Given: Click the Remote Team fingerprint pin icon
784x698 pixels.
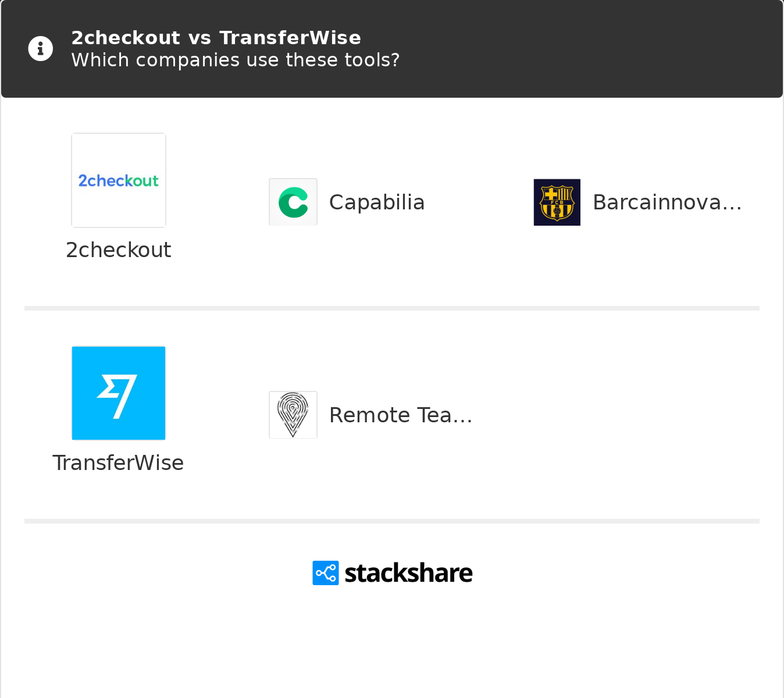Looking at the screenshot, I should coord(293,415).
